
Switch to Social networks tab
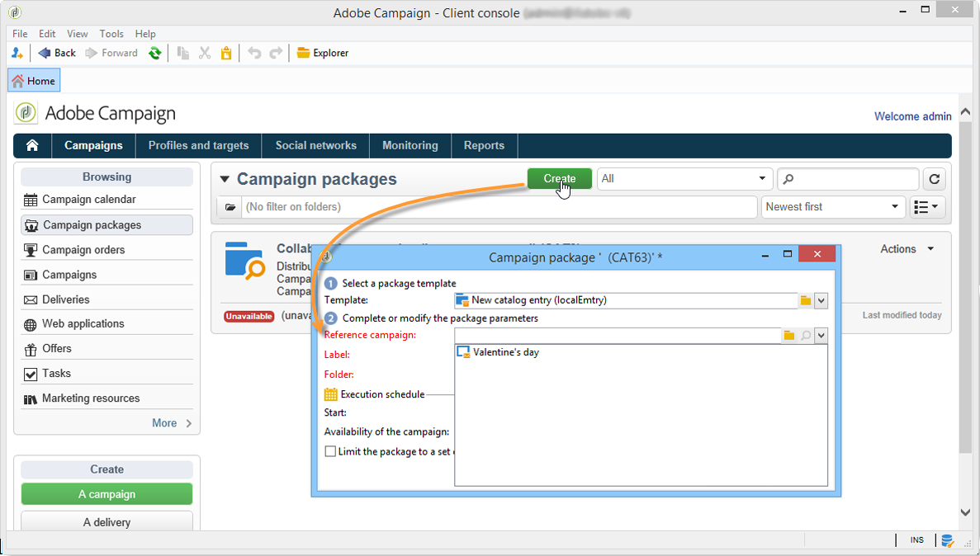pos(315,145)
